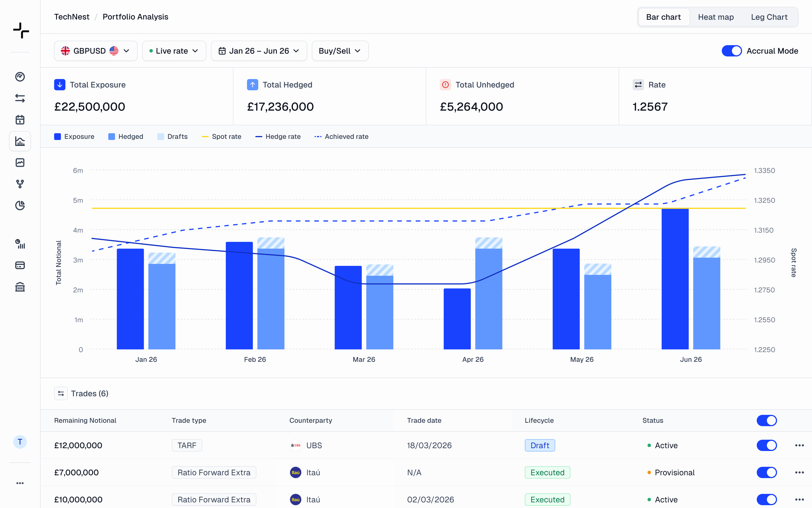Toggle the Exposure legend series
Viewport: 812px width, 508px height.
[x=74, y=136]
